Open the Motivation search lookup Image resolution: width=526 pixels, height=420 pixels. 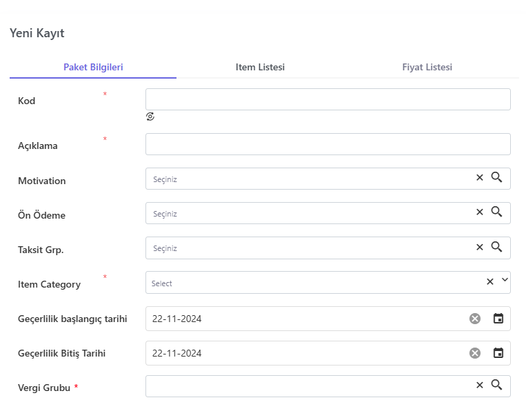click(496, 177)
